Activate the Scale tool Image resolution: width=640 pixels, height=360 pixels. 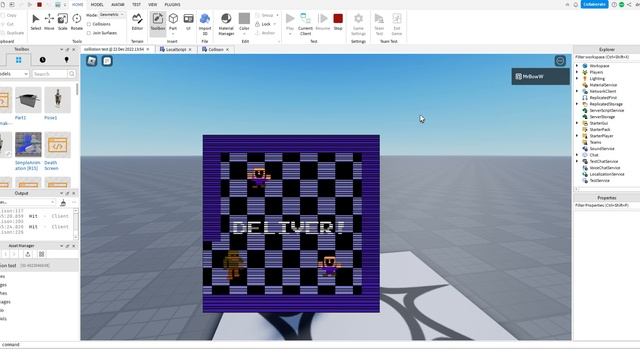pos(62,22)
